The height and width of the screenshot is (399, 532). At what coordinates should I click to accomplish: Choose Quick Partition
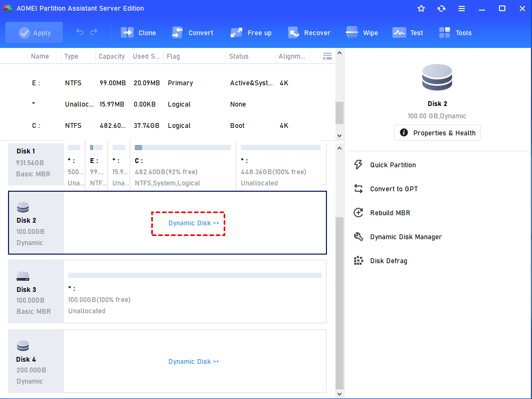pos(393,165)
